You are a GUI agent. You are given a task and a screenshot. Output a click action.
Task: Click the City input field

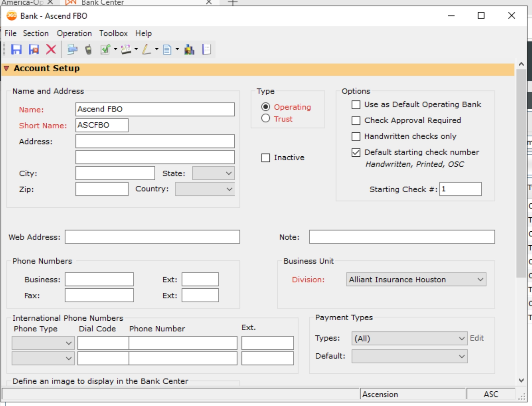point(115,173)
